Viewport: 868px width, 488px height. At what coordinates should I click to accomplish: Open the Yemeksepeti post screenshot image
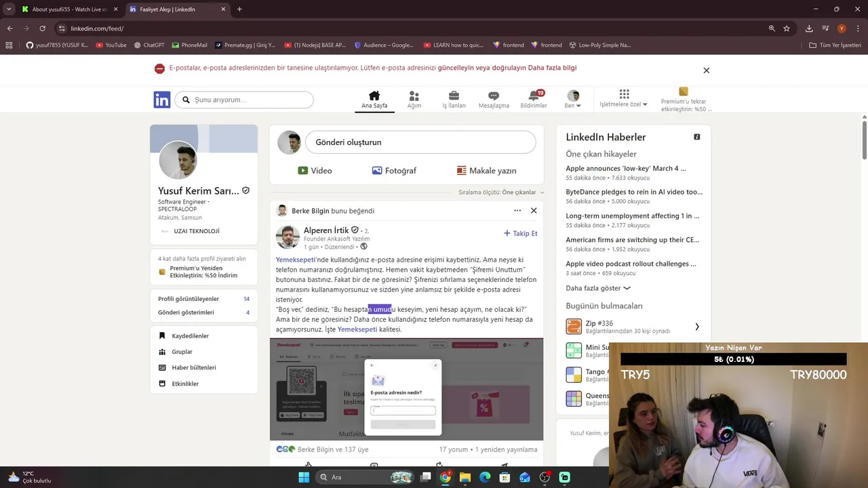pos(406,389)
